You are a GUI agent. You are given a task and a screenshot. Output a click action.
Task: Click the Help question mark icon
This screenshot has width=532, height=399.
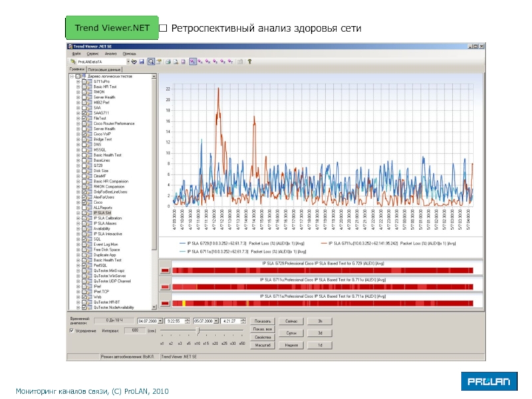tap(249, 61)
